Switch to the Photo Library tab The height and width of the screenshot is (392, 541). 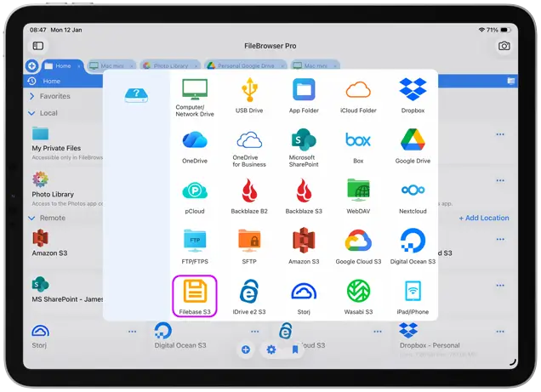tap(171, 65)
